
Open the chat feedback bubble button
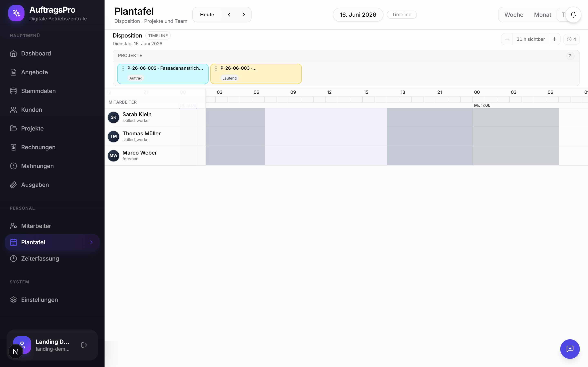pyautogui.click(x=570, y=349)
